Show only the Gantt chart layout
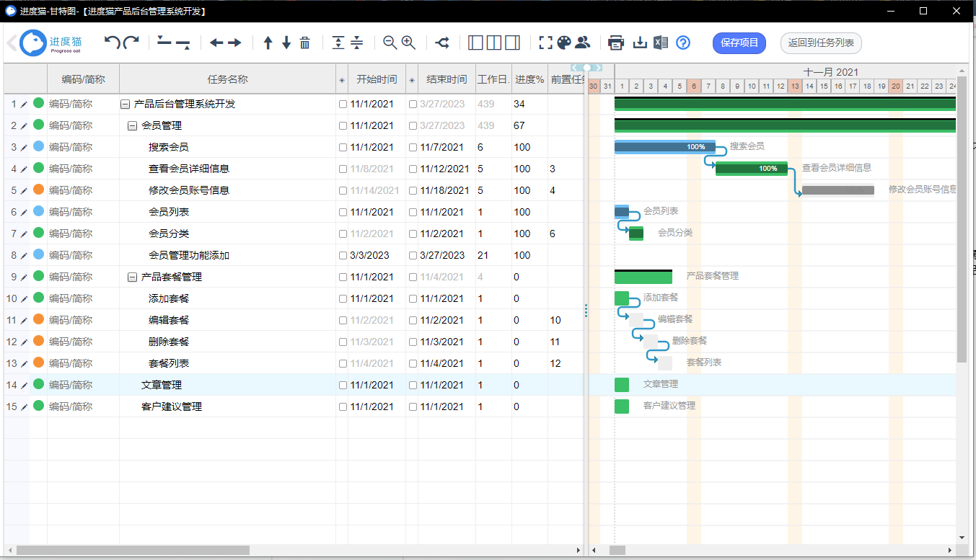 [512, 43]
